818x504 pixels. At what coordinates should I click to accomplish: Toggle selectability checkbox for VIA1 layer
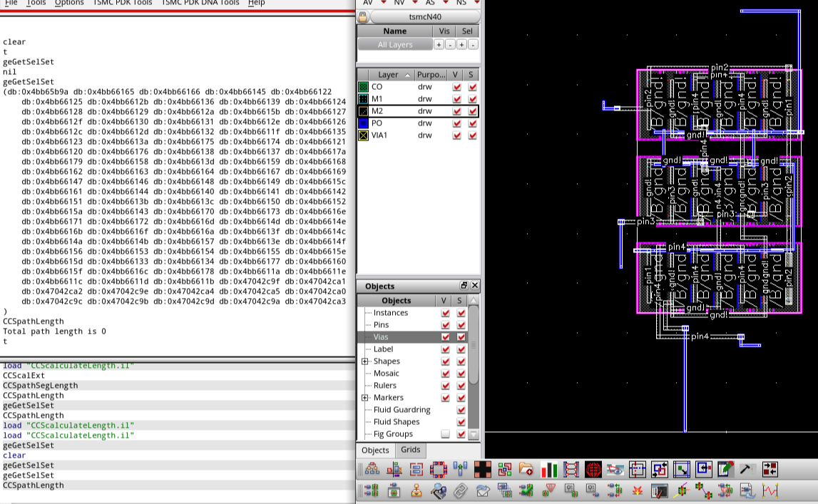(x=472, y=135)
